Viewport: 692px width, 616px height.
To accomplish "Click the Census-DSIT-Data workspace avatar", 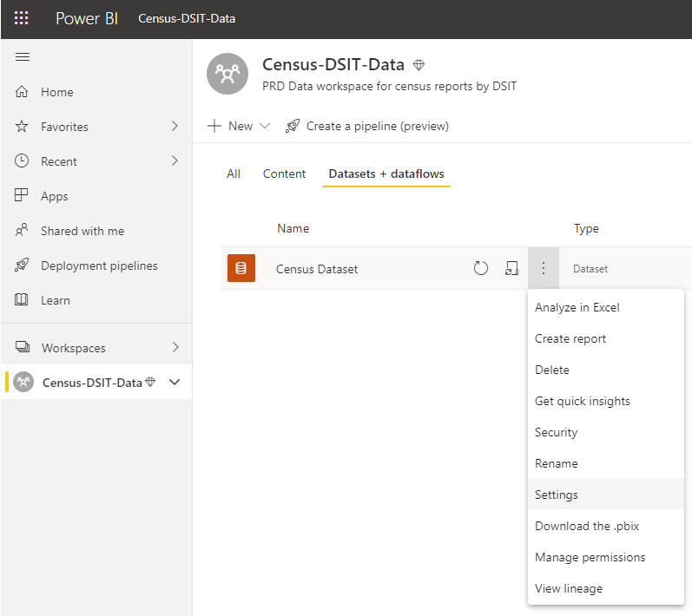I will 227,74.
